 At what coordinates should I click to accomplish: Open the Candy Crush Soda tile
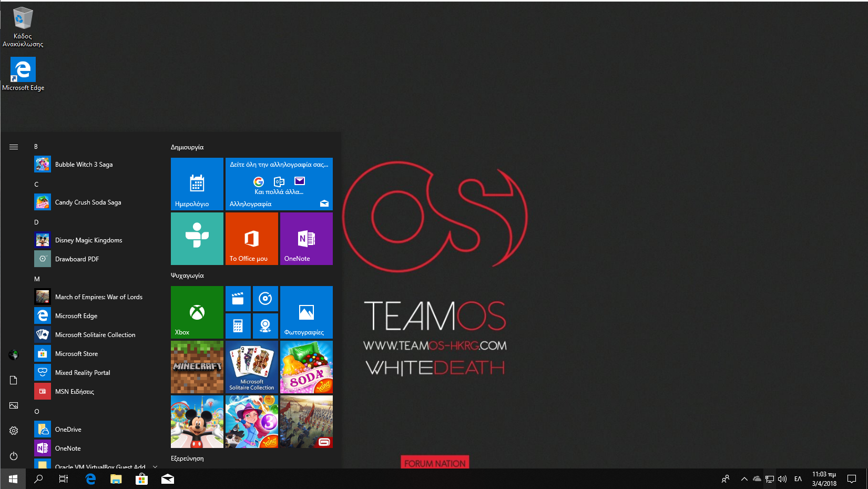[x=307, y=367]
